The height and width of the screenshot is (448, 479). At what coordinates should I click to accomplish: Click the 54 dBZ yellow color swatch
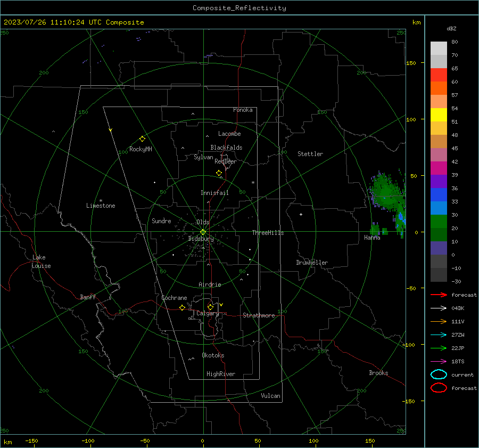(439, 115)
